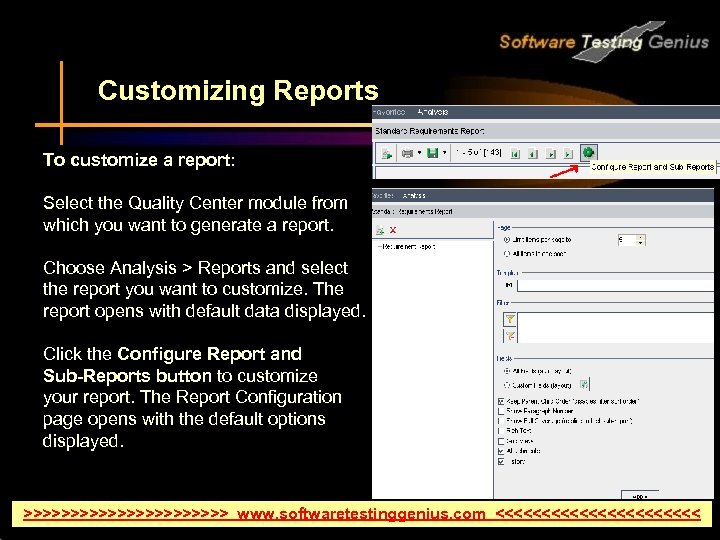Viewport: 720px width, 540px height.
Task: Go to the first page of the report
Action: (x=515, y=154)
